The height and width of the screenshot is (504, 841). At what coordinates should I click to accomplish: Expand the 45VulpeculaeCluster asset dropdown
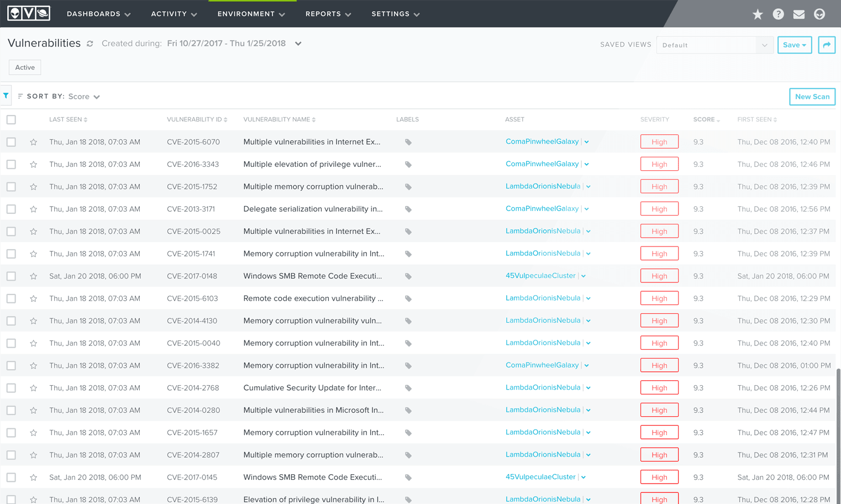(x=583, y=275)
